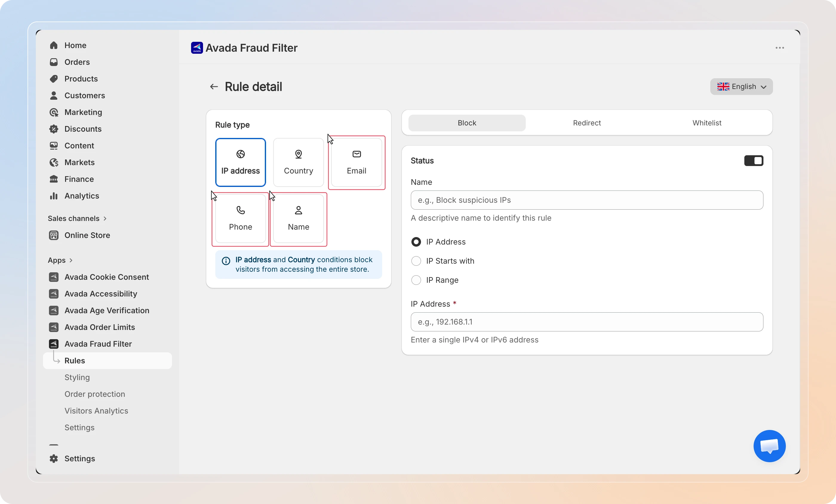Screen dimensions: 836x504
Task: Click the 'Rule type' heading text
Action: tap(232, 125)
